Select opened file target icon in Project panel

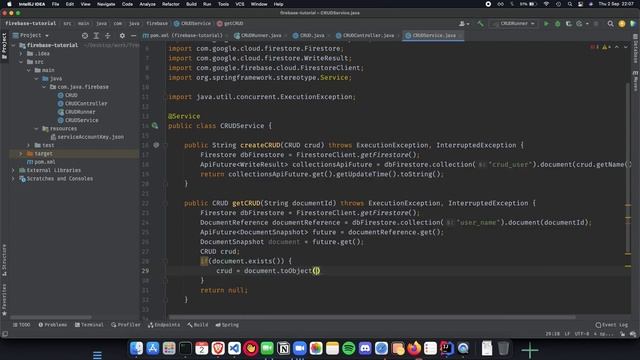pyautogui.click(x=84, y=36)
